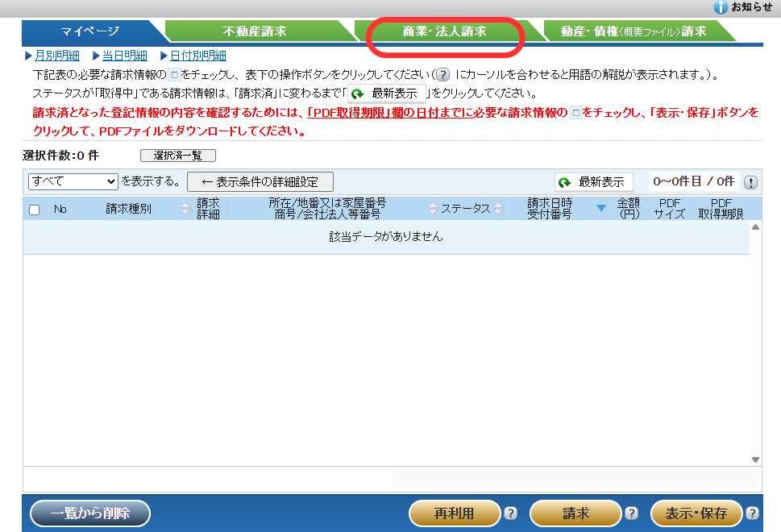
Task: Open help icon next to 表示・保存 button
Action: (752, 513)
